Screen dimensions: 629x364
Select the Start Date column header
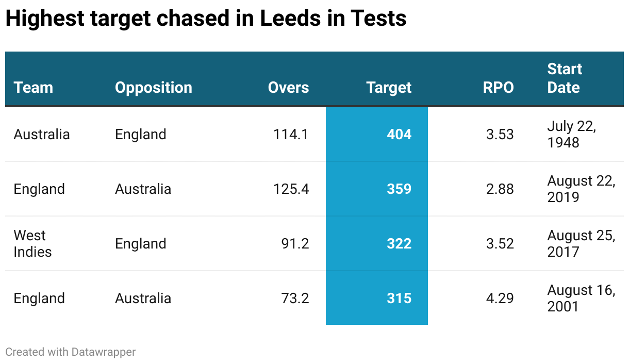point(565,78)
